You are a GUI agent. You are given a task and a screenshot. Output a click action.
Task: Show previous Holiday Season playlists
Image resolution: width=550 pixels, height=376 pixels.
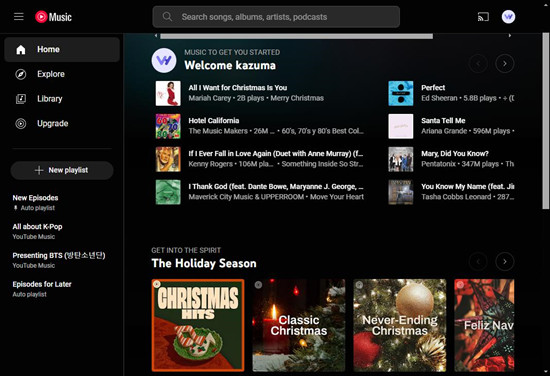click(478, 261)
